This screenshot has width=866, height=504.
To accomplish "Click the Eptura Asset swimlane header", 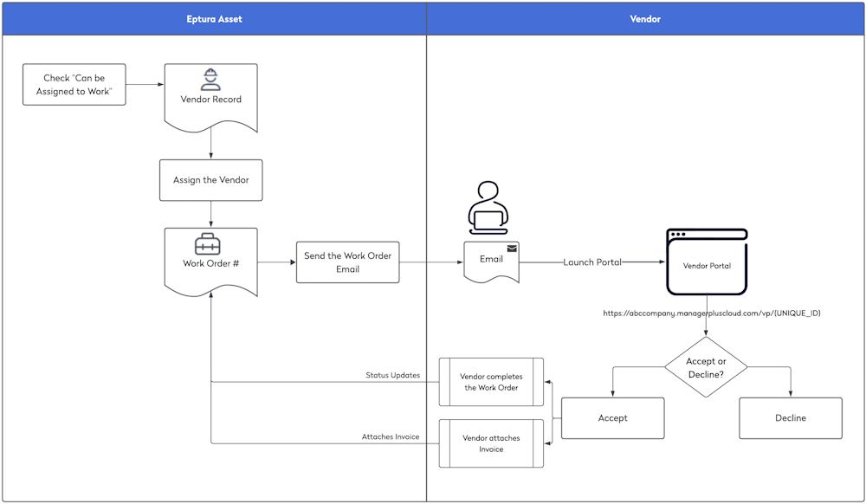I will coord(214,19).
